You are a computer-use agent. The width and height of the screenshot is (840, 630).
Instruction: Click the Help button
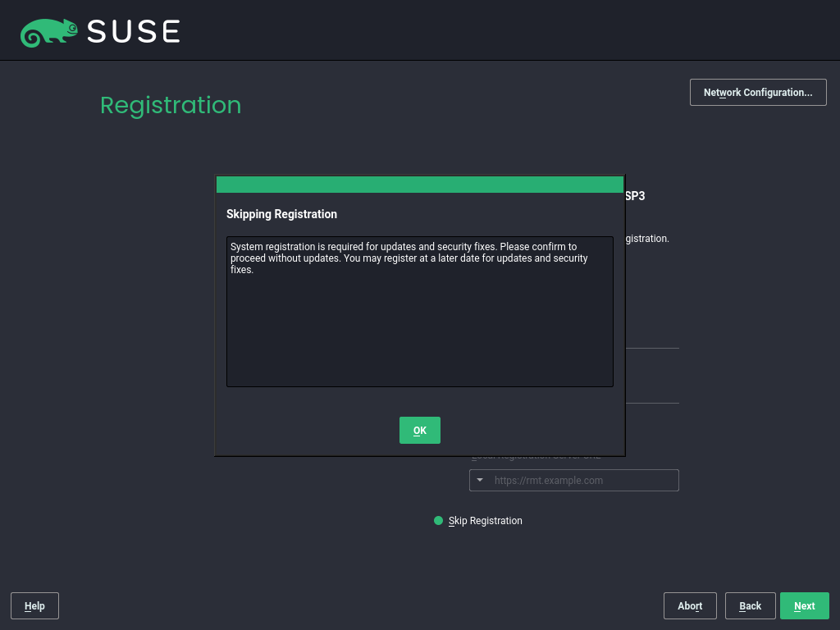[x=34, y=605]
